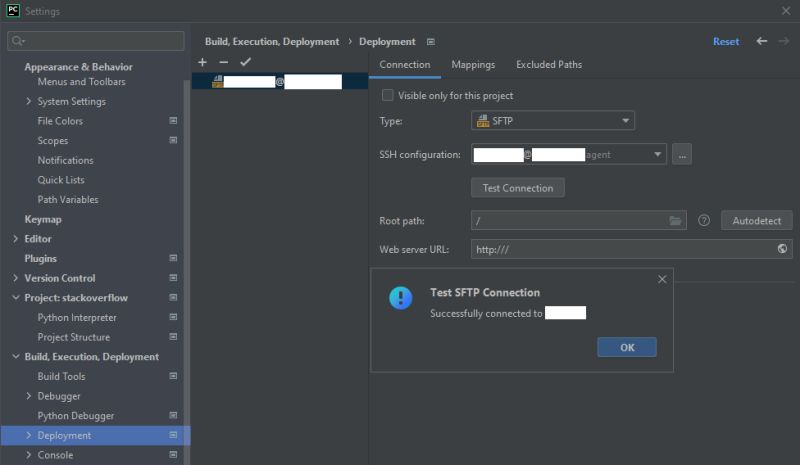Image resolution: width=800 pixels, height=465 pixels.
Task: Open Python Interpreter settings
Action: pos(77,317)
